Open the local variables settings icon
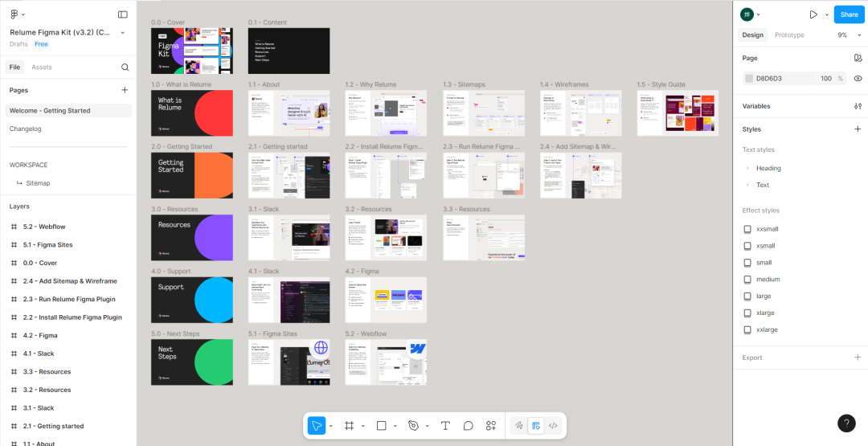The image size is (868, 446). click(858, 106)
